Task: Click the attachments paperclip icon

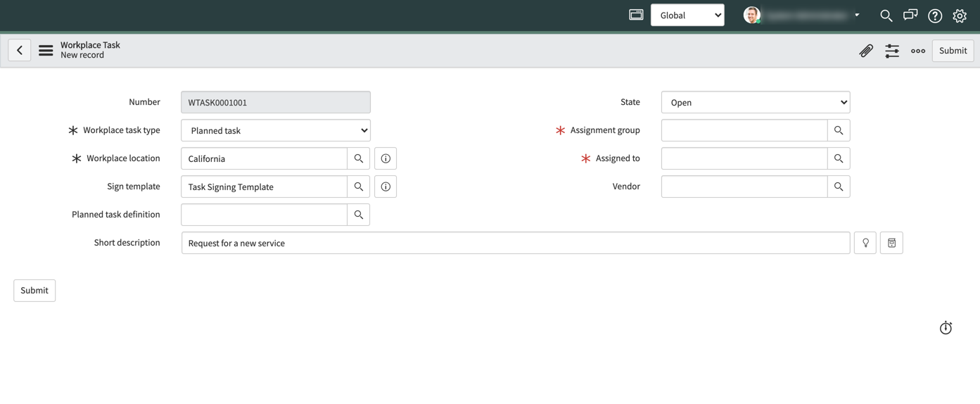Action: click(866, 51)
